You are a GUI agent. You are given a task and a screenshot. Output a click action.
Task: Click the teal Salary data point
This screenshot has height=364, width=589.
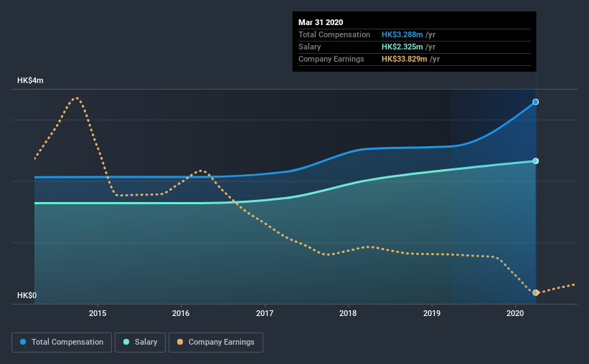click(536, 161)
